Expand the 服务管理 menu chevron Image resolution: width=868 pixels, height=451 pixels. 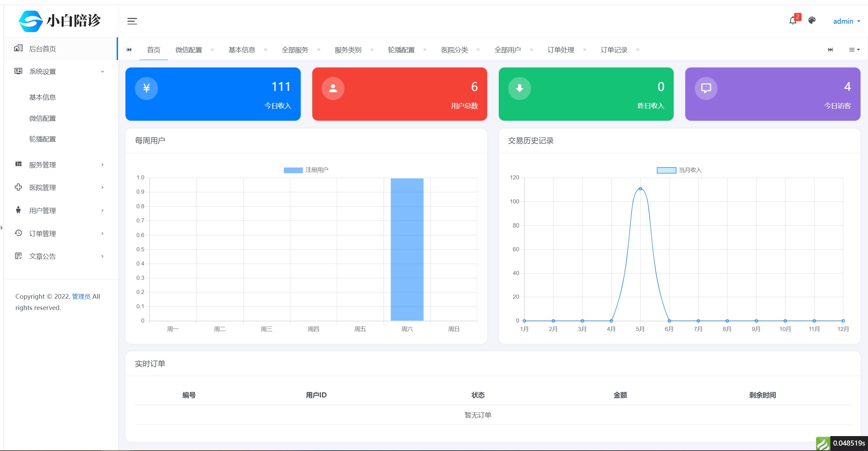102,165
